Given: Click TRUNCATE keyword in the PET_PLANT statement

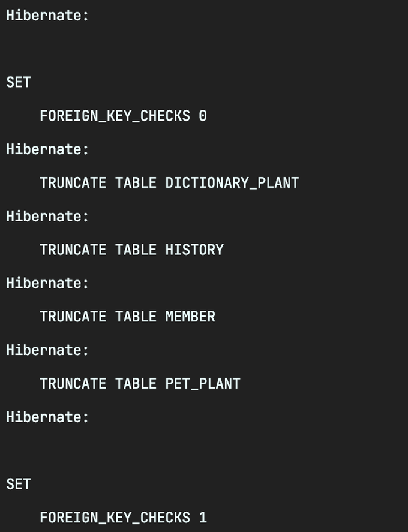Looking at the screenshot, I should [x=73, y=384].
